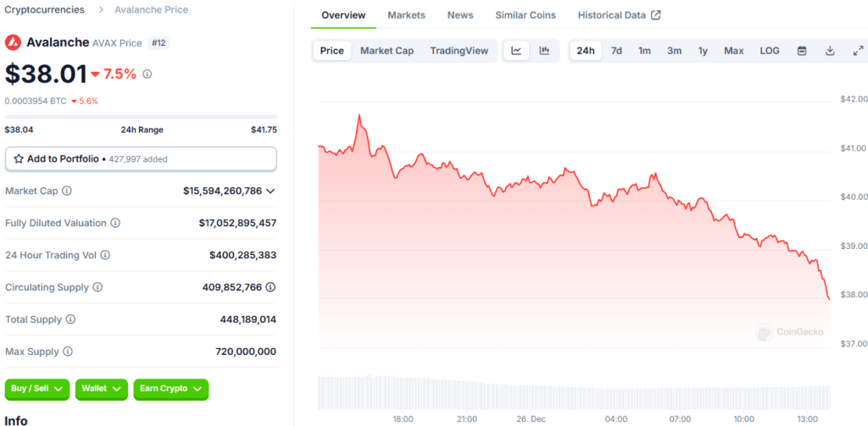Select the 1m time range
Viewport: 868px width, 426px height.
coord(644,51)
